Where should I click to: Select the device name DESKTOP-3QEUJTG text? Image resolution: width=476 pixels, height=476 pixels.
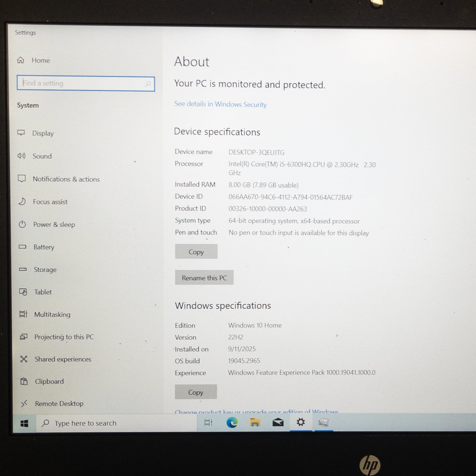click(x=257, y=153)
